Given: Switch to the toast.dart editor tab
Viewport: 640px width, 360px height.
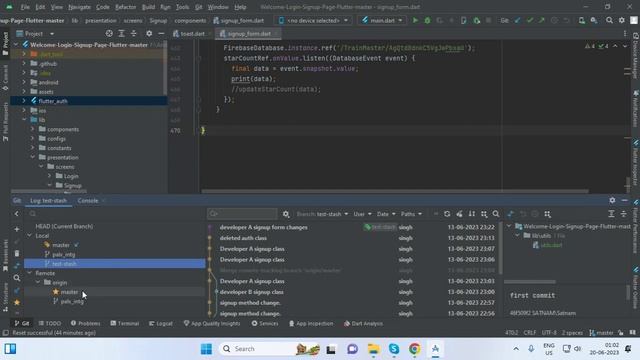Looking at the screenshot, I should [x=191, y=34].
